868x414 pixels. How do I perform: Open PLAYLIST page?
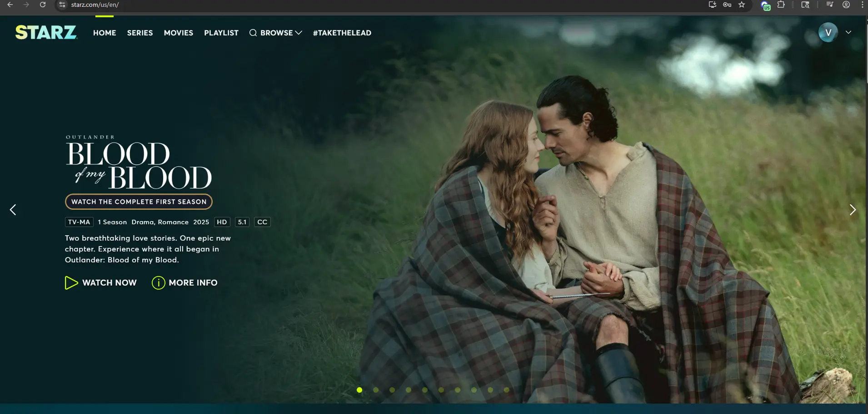pyautogui.click(x=221, y=33)
